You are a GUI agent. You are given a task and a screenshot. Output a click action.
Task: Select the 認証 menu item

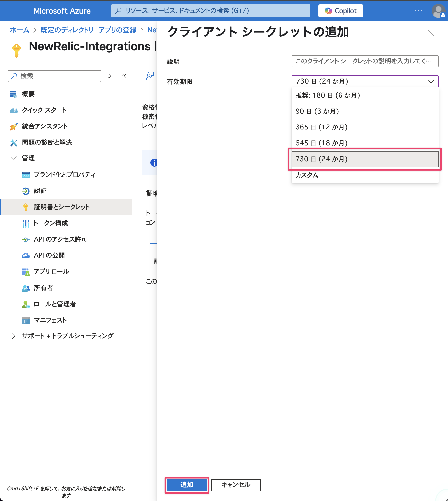(40, 191)
